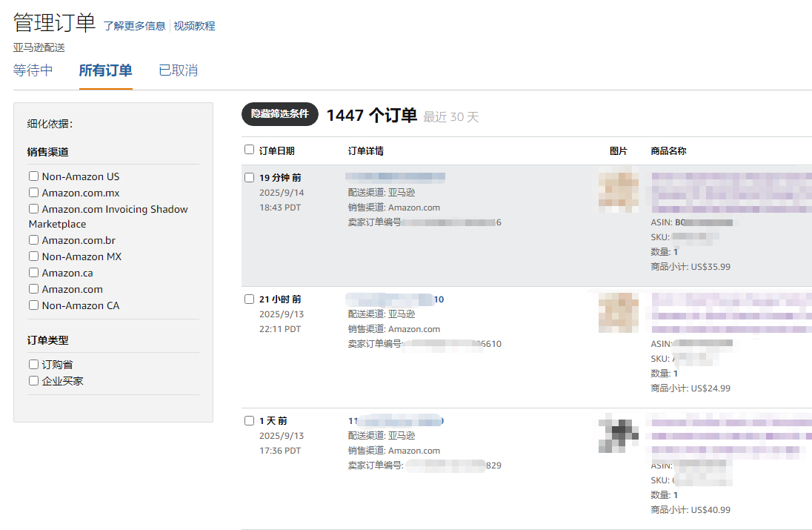Select the 所有订单 tab

[105, 70]
